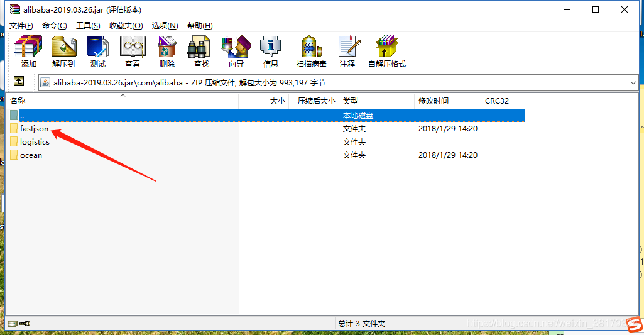Select the ocean folder name
The width and height of the screenshot is (644, 335).
[x=31, y=155]
